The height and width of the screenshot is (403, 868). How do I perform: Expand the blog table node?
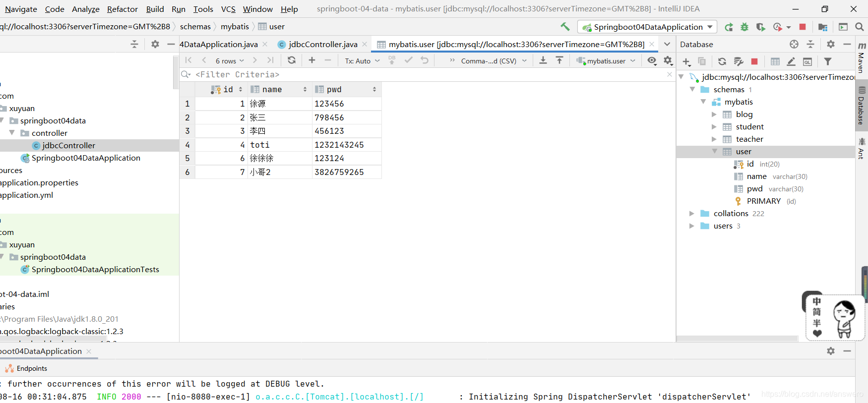point(714,114)
